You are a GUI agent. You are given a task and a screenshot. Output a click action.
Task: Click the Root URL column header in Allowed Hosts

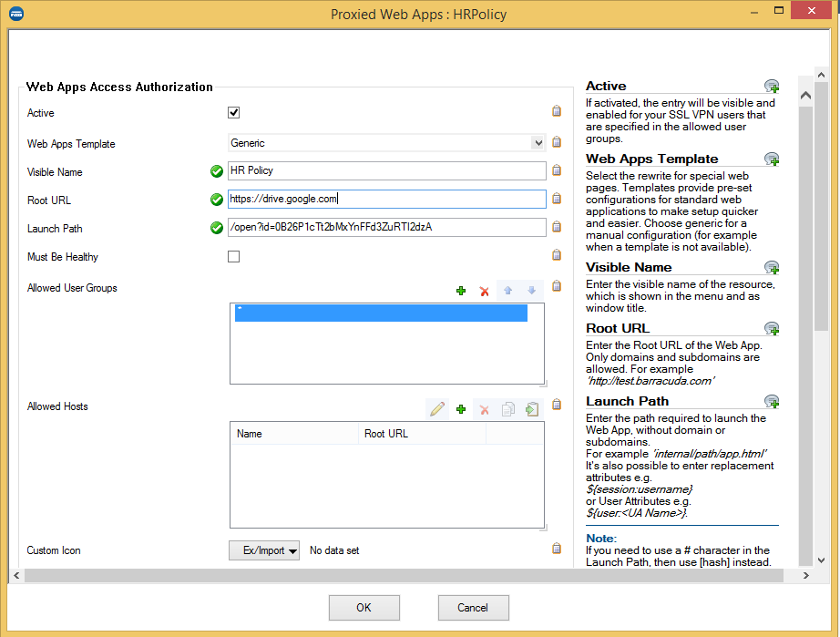422,434
